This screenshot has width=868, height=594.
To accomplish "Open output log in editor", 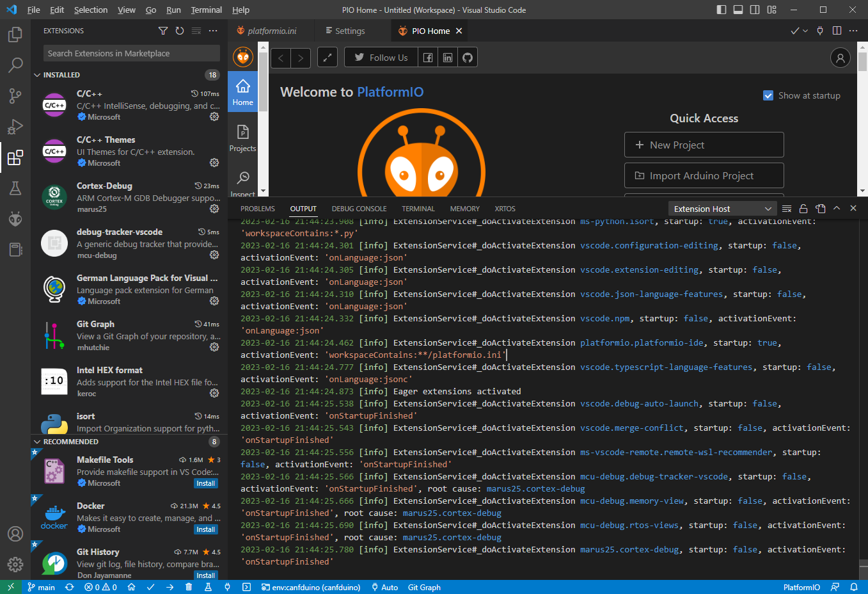I will (x=820, y=209).
